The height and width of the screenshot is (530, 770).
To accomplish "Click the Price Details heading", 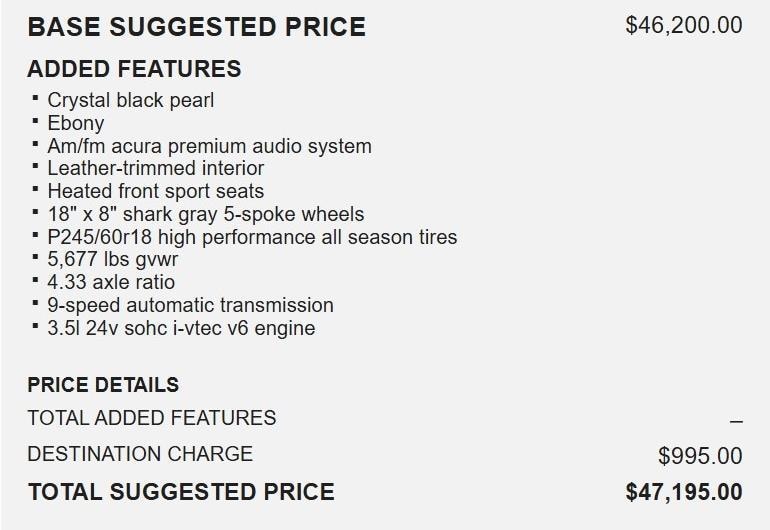I will (103, 385).
